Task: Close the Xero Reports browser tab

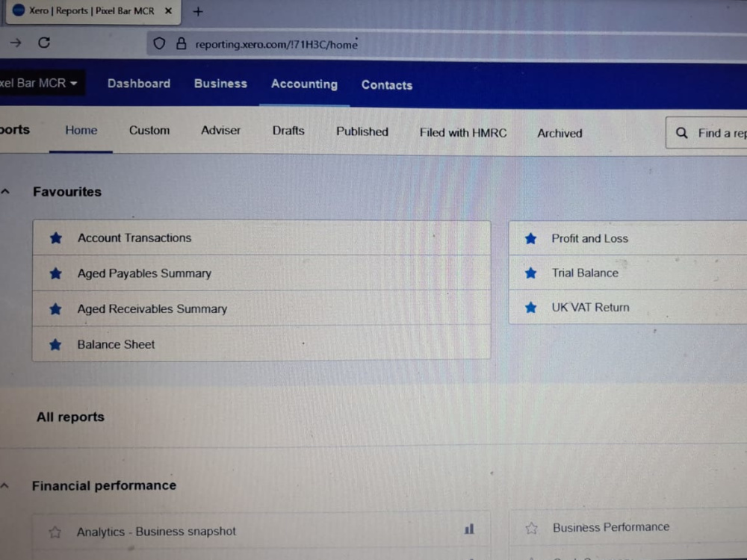Action: [x=168, y=11]
